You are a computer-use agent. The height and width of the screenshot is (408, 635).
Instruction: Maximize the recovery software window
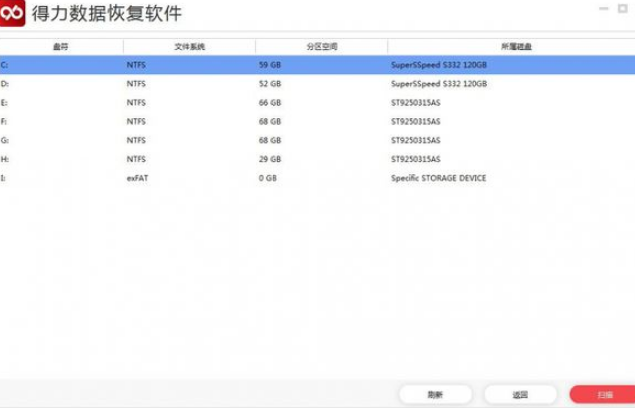tap(622, 9)
